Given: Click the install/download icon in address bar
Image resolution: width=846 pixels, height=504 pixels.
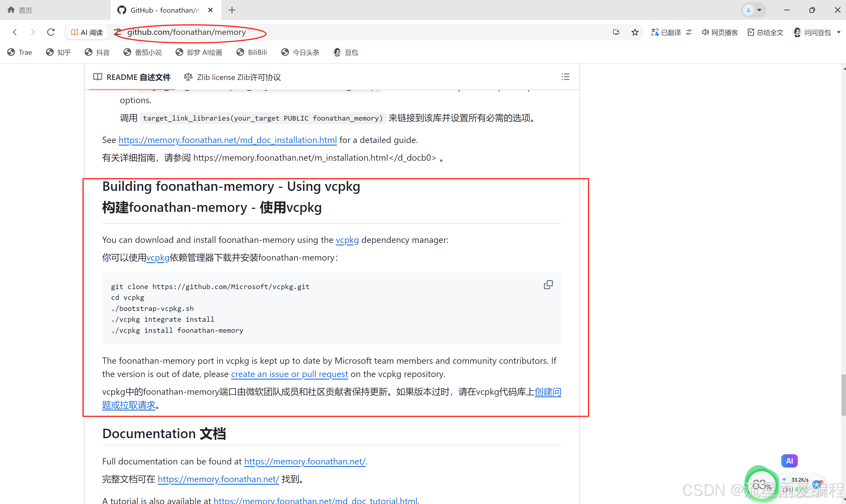Looking at the screenshot, I should pyautogui.click(x=616, y=32).
